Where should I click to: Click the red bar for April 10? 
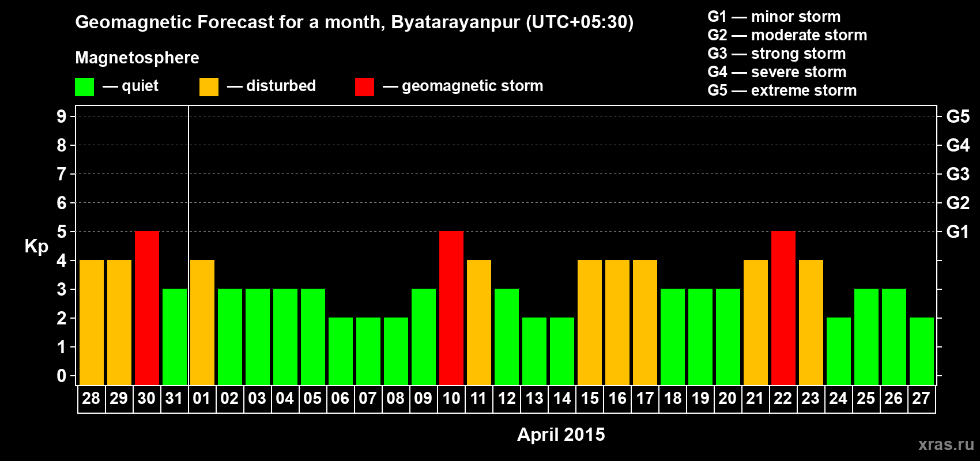(x=451, y=308)
